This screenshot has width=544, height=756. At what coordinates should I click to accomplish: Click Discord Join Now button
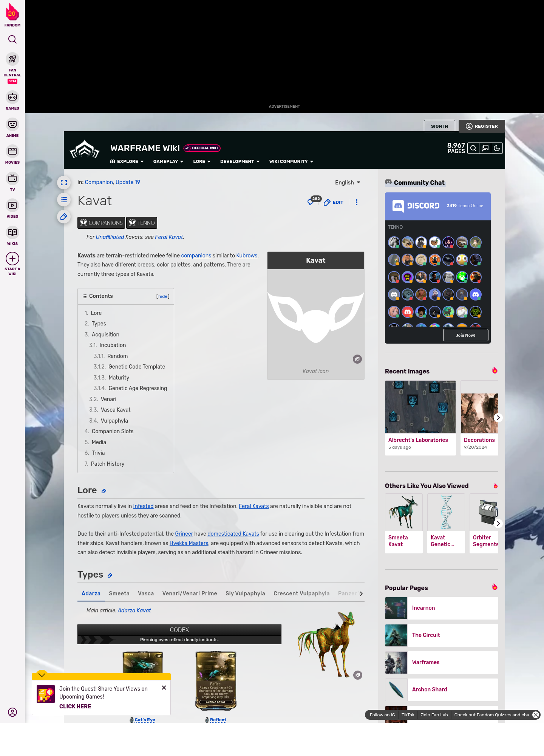point(465,335)
